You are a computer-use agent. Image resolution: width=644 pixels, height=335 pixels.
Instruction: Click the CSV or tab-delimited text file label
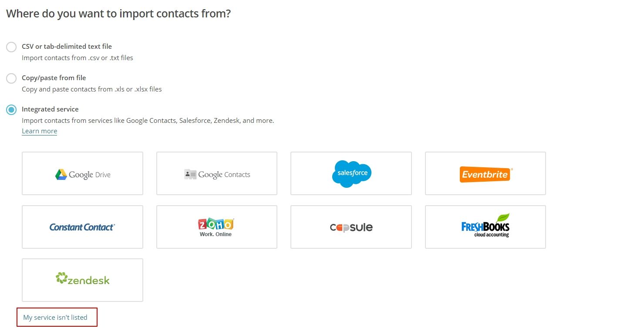(67, 46)
